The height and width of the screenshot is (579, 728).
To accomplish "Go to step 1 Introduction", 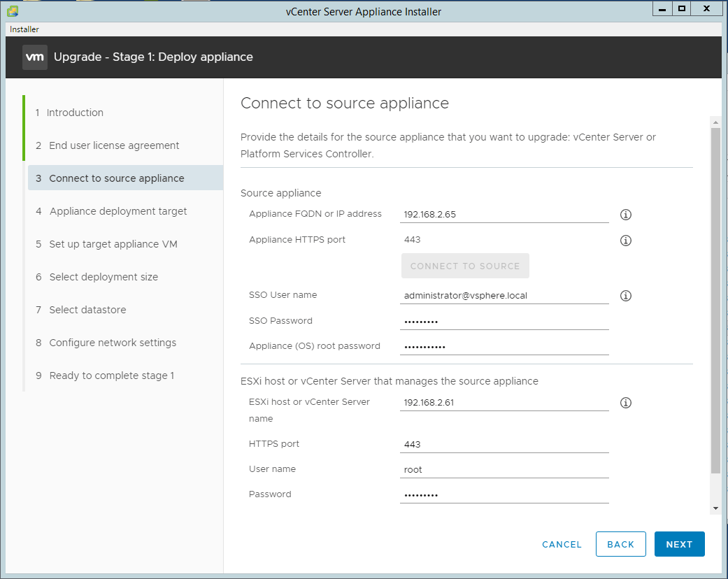I will (x=70, y=113).
